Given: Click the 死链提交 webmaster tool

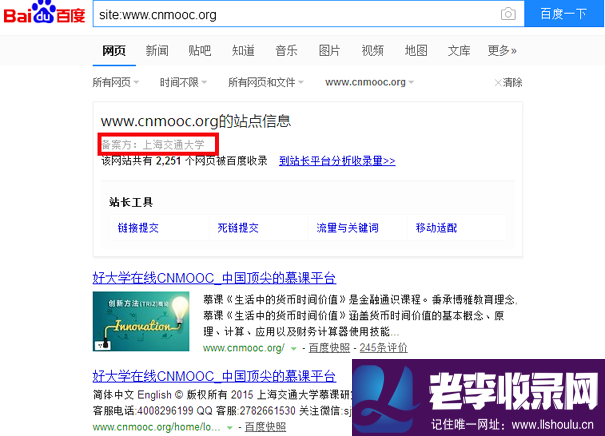Looking at the screenshot, I should [238, 228].
